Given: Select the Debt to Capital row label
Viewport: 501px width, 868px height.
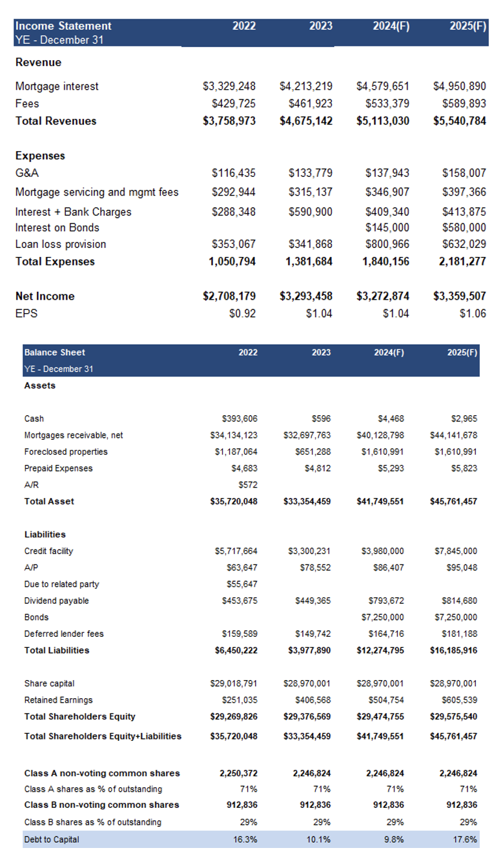Looking at the screenshot, I should pos(52,840).
